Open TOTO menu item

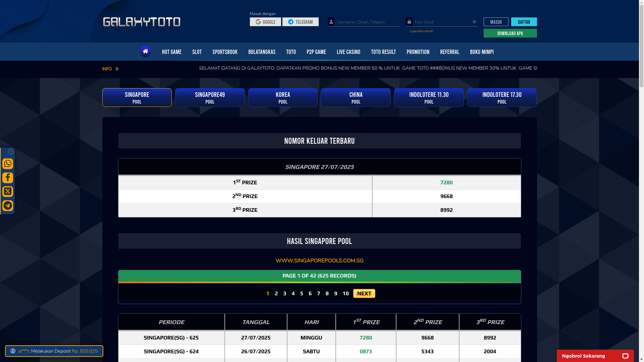(x=291, y=52)
